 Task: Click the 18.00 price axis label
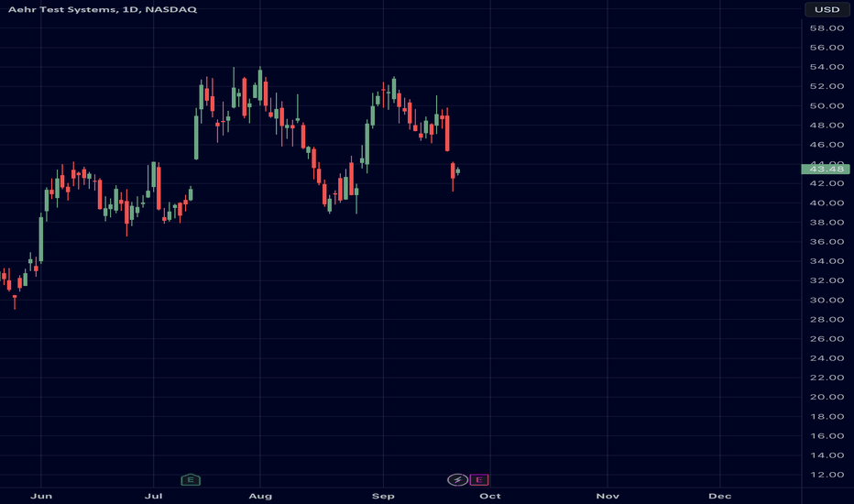tap(827, 416)
